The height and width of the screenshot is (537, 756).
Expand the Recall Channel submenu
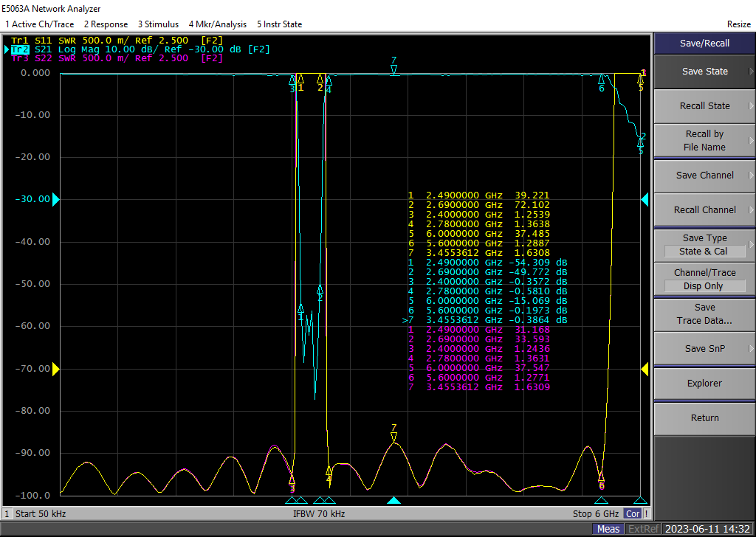pyautogui.click(x=704, y=209)
